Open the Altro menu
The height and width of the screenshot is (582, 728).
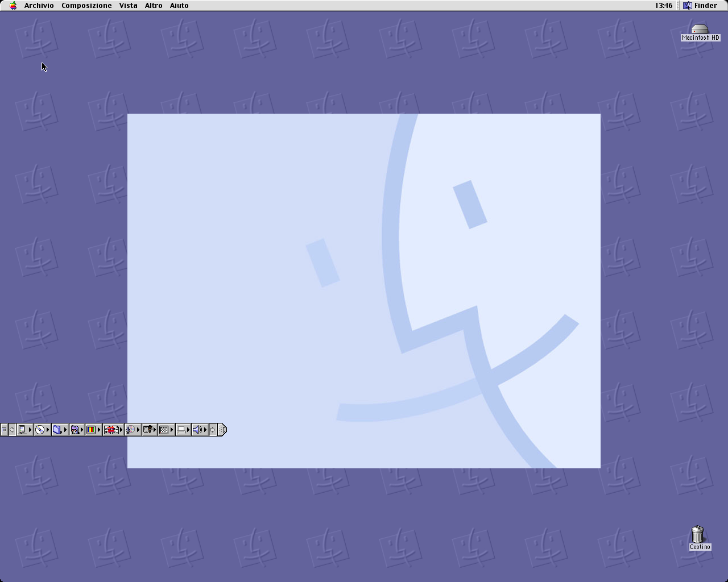(154, 6)
